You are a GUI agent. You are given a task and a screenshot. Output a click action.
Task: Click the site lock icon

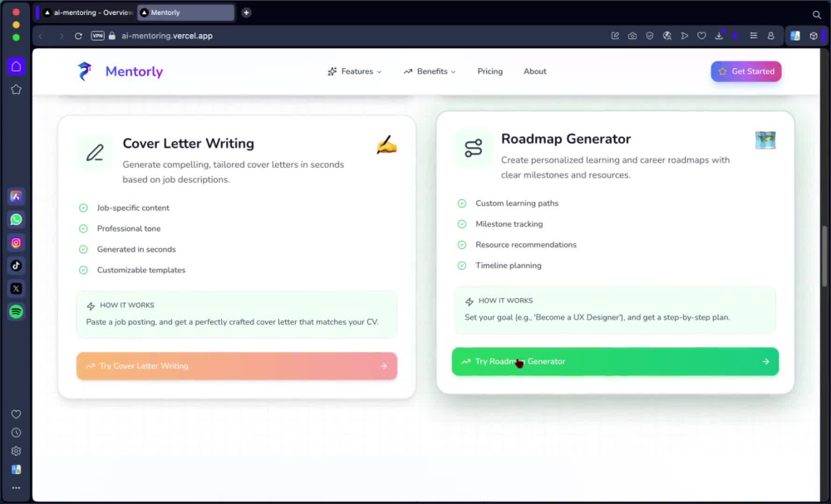coord(112,36)
